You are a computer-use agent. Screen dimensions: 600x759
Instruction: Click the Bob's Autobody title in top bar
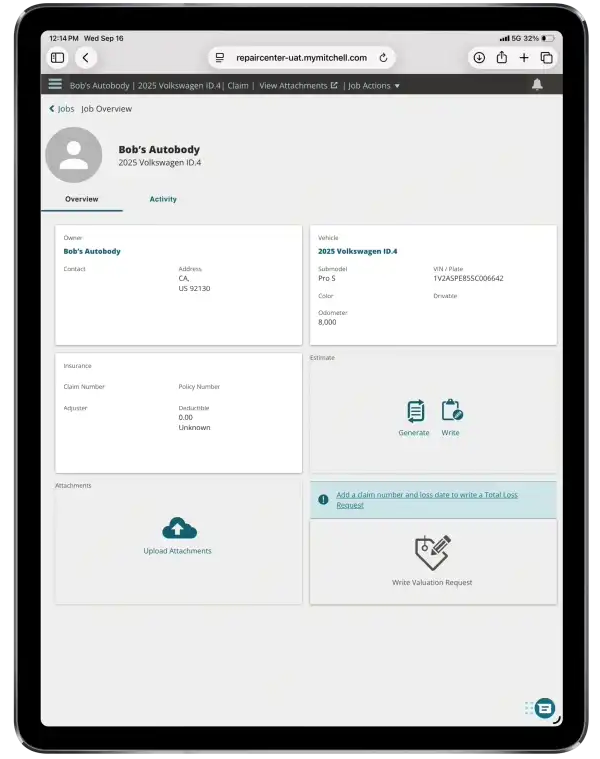pos(99,86)
